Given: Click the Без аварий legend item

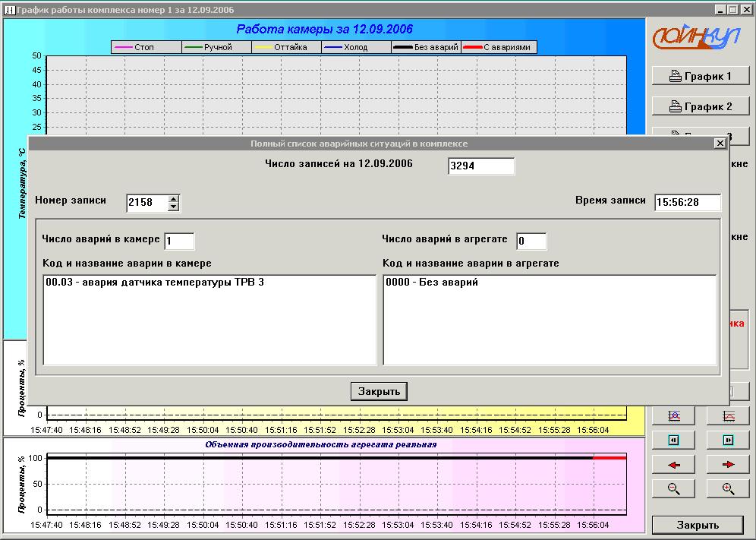Looking at the screenshot, I should tap(427, 47).
